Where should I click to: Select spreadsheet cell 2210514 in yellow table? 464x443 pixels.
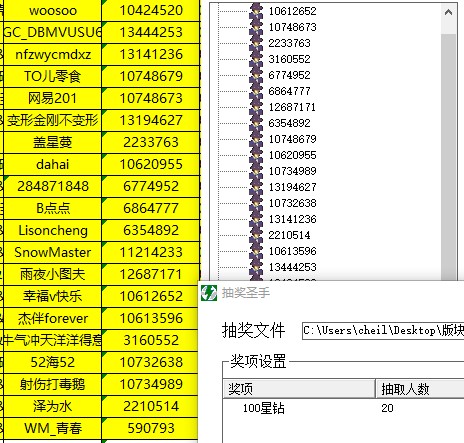pyautogui.click(x=150, y=406)
